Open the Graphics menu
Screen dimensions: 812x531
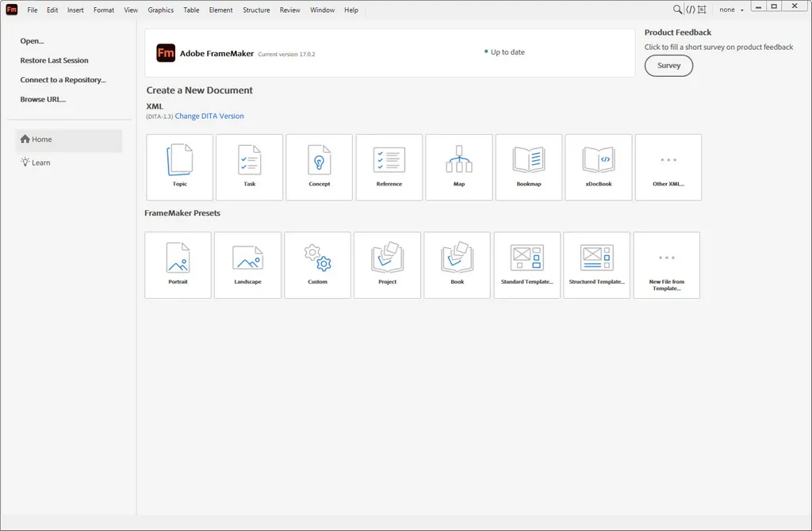[160, 10]
